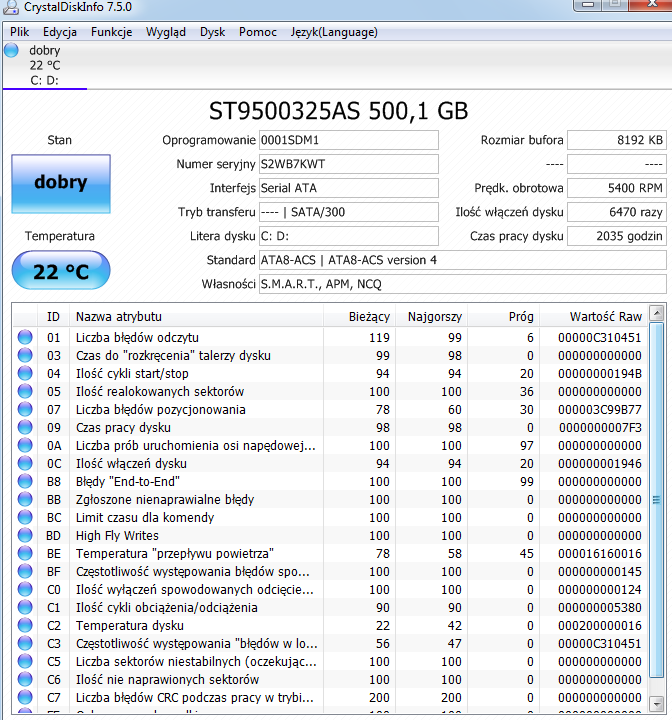Click status icon for row 0C Ilość włączeń dysku
The height and width of the screenshot is (720, 672).
point(25,463)
